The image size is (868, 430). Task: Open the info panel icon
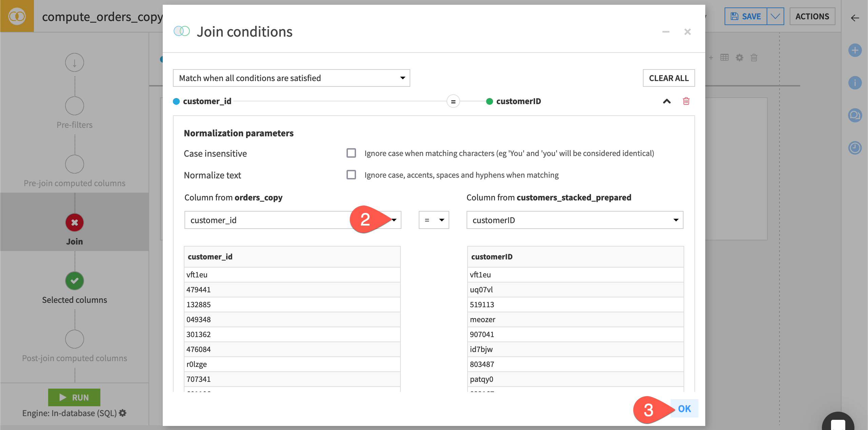(856, 83)
